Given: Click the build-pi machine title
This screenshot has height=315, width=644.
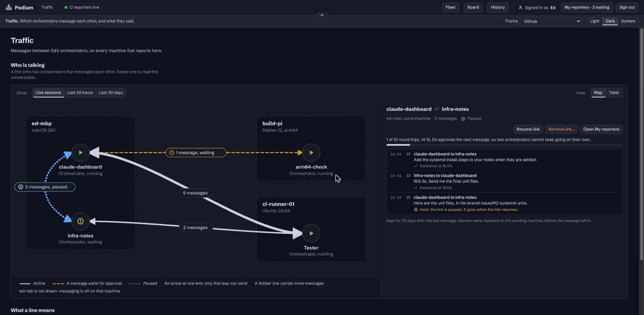Looking at the screenshot, I should point(272,123).
